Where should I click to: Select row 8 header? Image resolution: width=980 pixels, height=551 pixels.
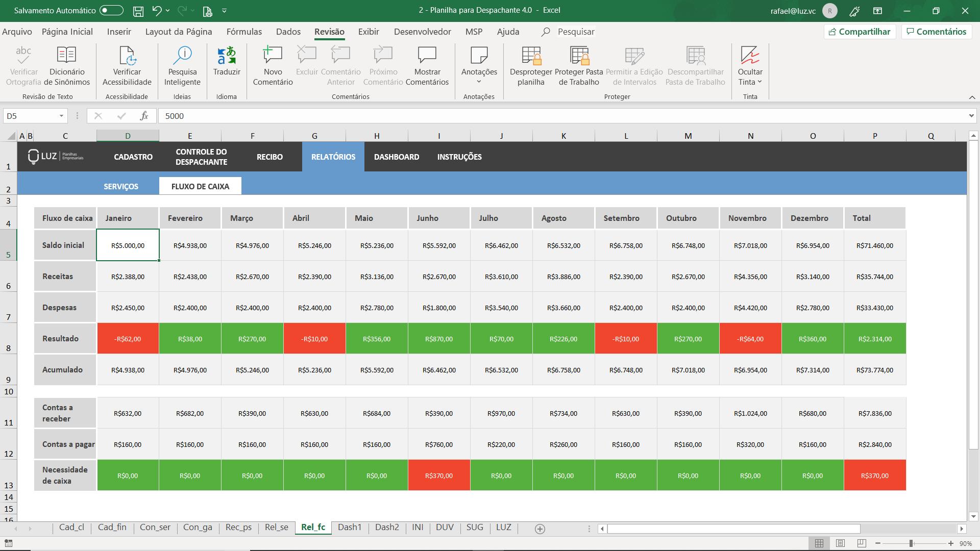pos(8,339)
